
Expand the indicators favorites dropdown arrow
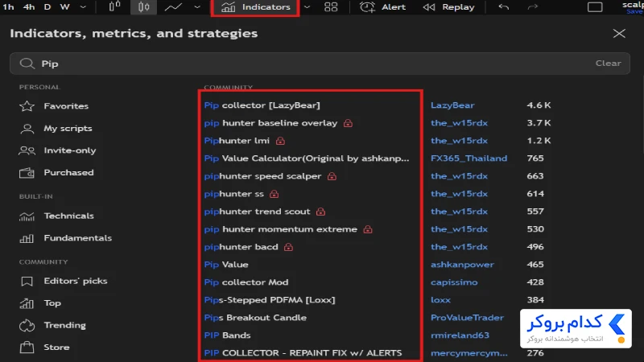[x=307, y=7]
